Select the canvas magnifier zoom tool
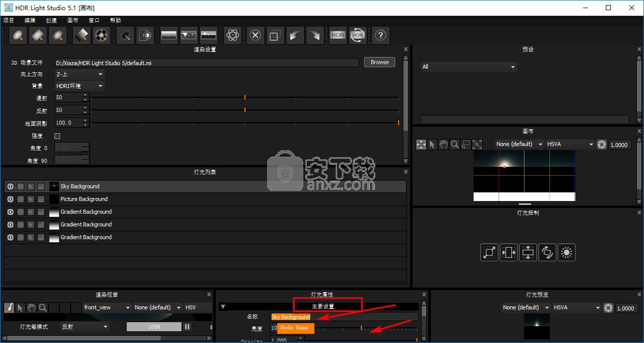Image resolution: width=644 pixels, height=343 pixels. click(x=455, y=145)
